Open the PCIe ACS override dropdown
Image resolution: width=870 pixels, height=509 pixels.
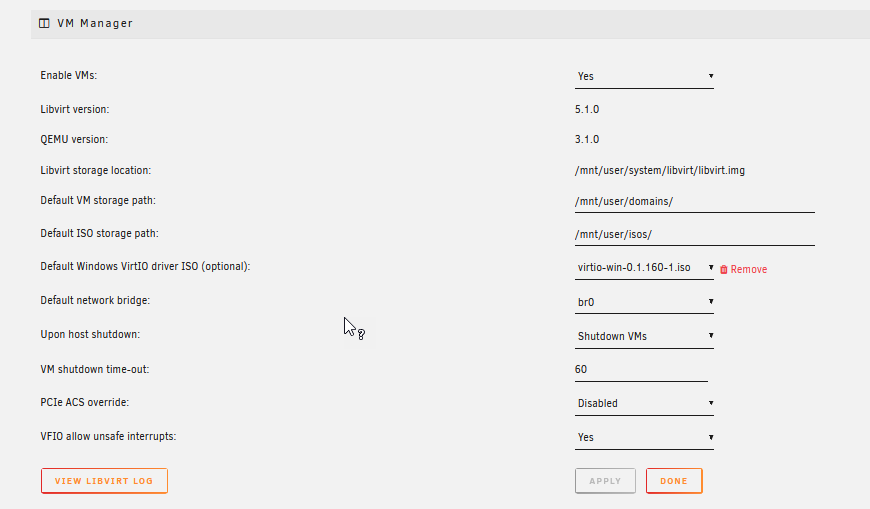[x=644, y=404]
